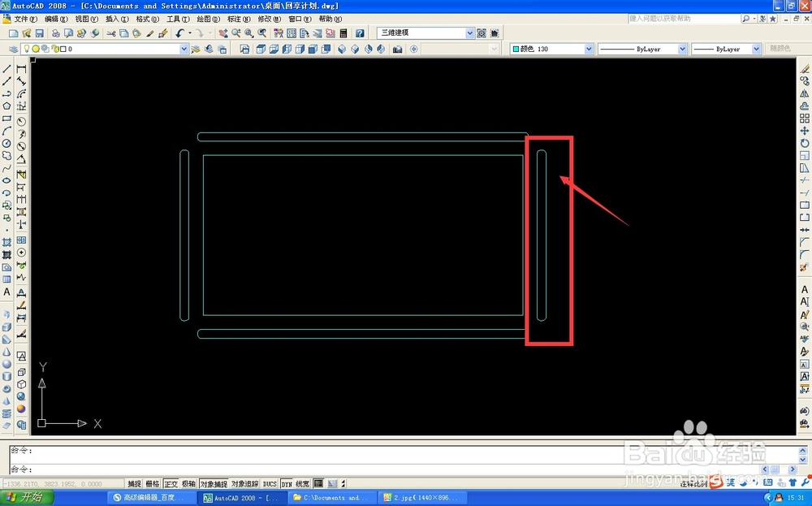
Task: Open the 修改 menu
Action: click(270, 19)
